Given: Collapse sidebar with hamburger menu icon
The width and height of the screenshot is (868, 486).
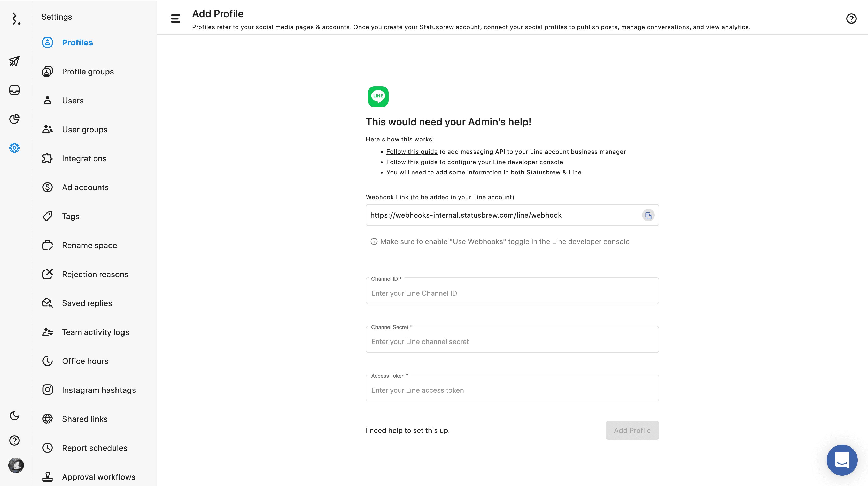Looking at the screenshot, I should [x=176, y=19].
